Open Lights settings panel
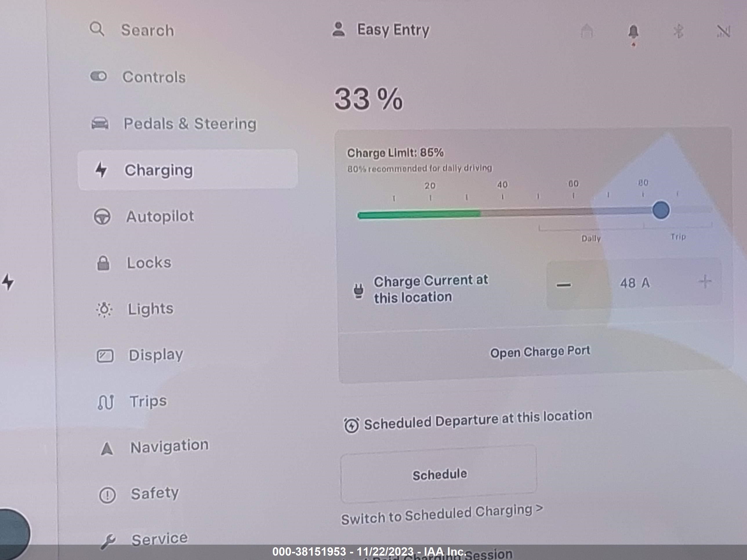This screenshot has width=747, height=560. click(x=150, y=308)
